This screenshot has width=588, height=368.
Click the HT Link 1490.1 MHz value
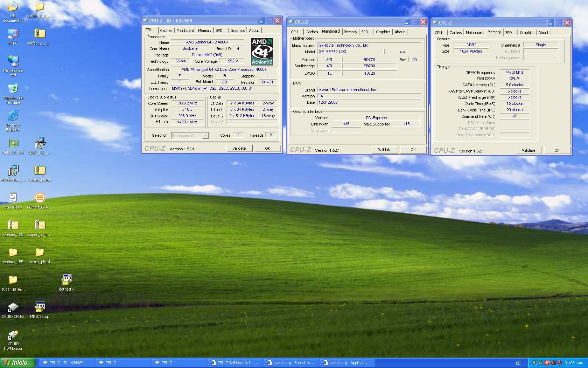click(187, 122)
